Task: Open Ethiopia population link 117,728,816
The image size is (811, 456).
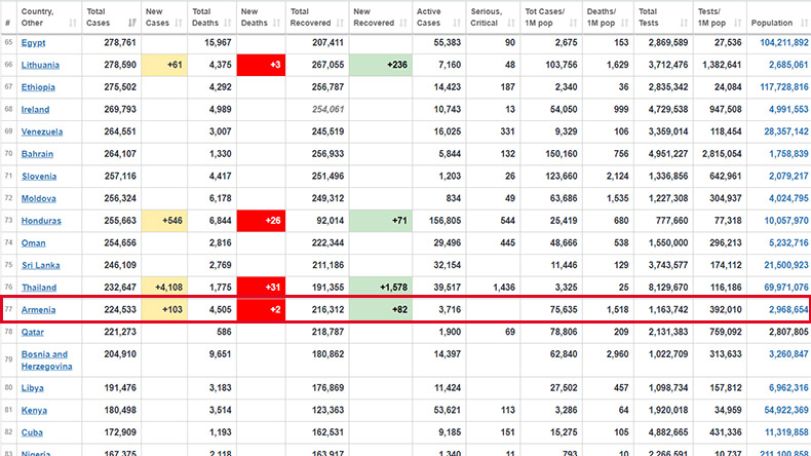Action: [x=784, y=87]
